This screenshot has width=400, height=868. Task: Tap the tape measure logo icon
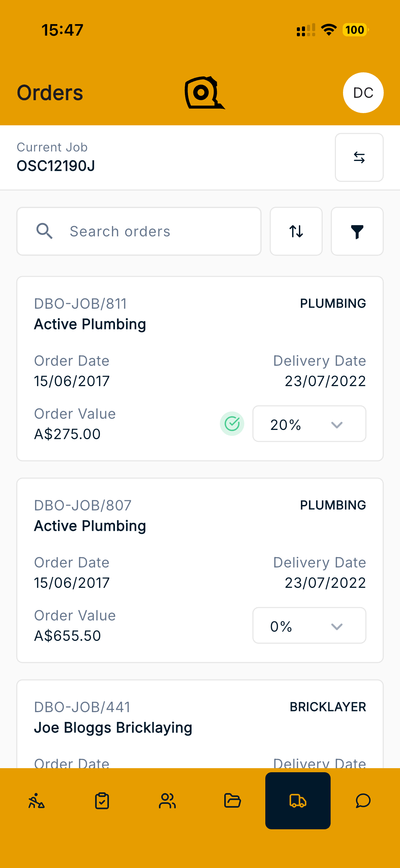point(205,93)
